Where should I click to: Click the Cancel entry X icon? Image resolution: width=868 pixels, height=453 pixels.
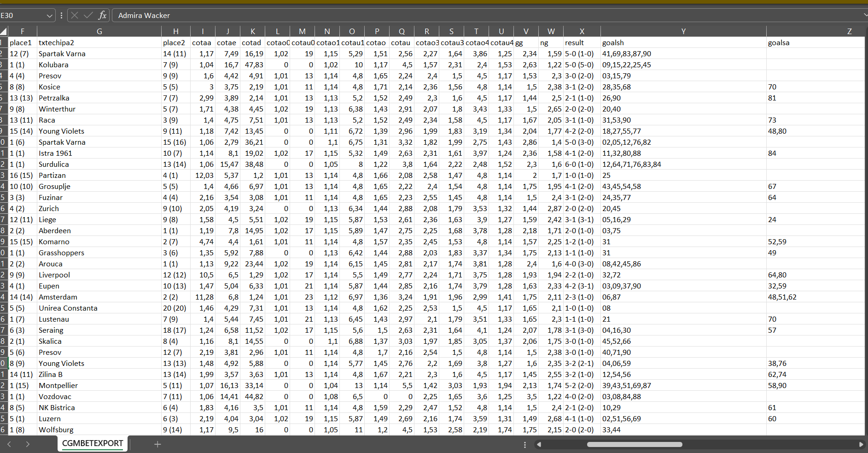pyautogui.click(x=75, y=15)
